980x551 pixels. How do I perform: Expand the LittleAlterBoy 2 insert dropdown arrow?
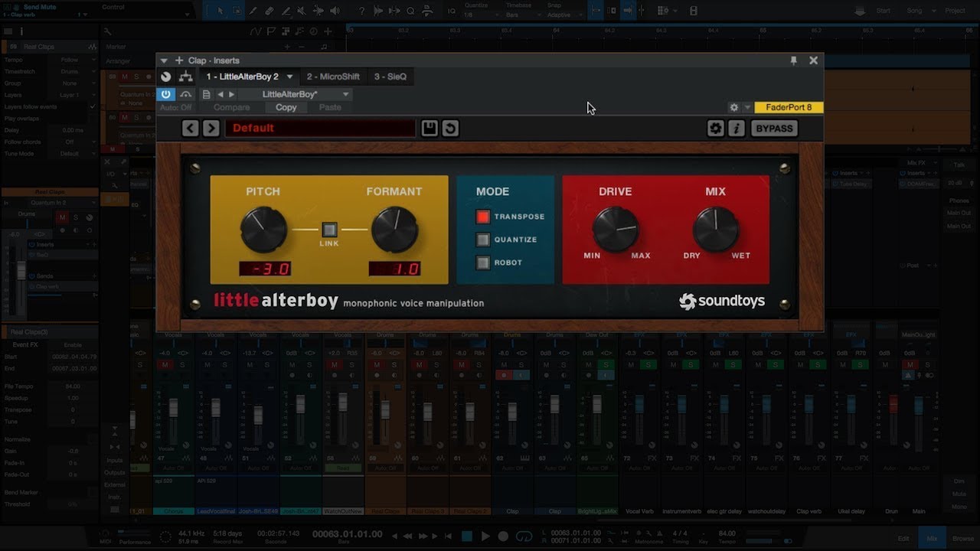(x=289, y=77)
